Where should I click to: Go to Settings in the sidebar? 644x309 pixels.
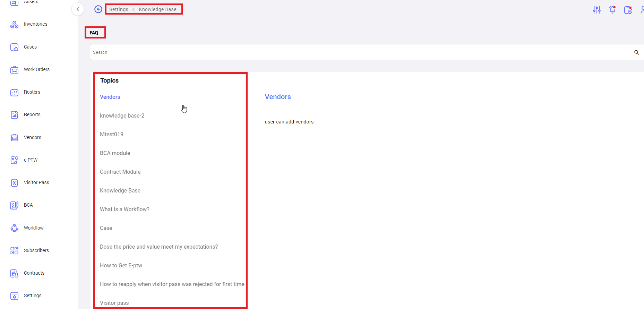point(33,295)
